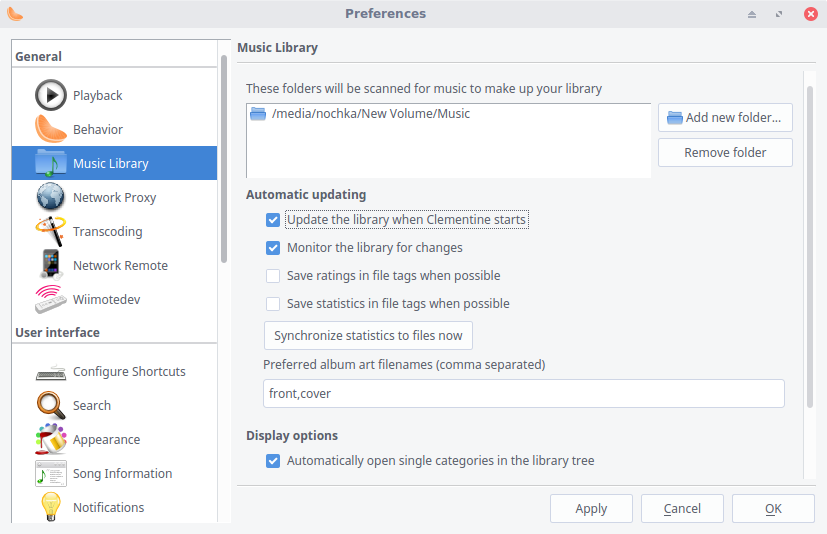Image resolution: width=827 pixels, height=534 pixels.
Task: Select the Behavior orange icon
Action: (x=51, y=129)
